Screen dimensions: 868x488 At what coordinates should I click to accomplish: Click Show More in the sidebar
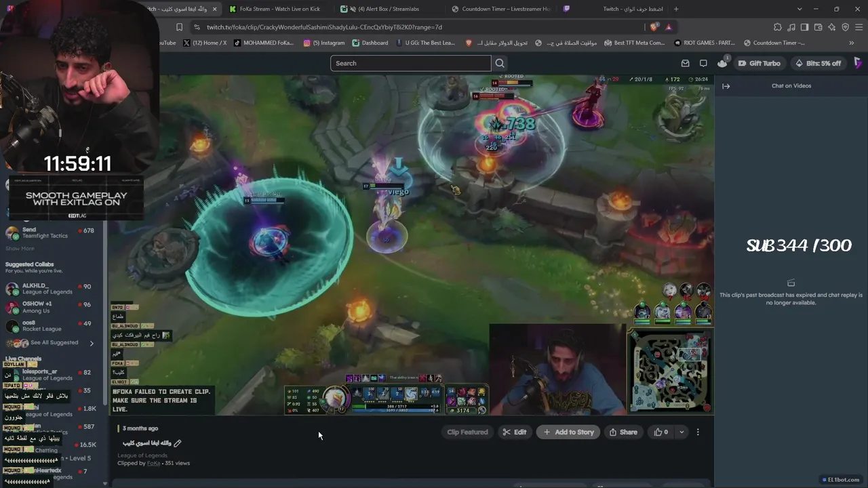20,249
